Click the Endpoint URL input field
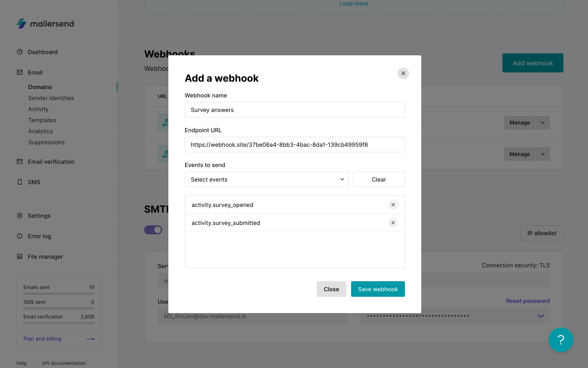The image size is (588, 368). [x=295, y=144]
